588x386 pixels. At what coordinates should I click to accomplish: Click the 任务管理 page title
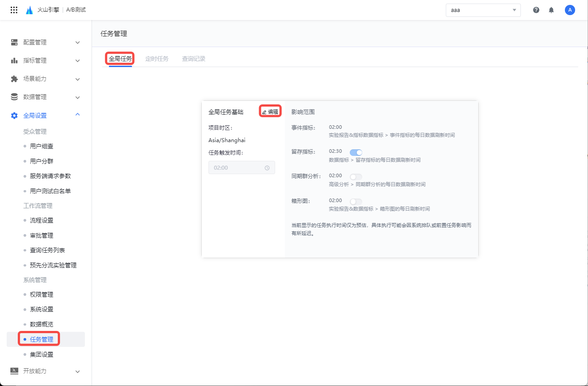[x=114, y=34]
